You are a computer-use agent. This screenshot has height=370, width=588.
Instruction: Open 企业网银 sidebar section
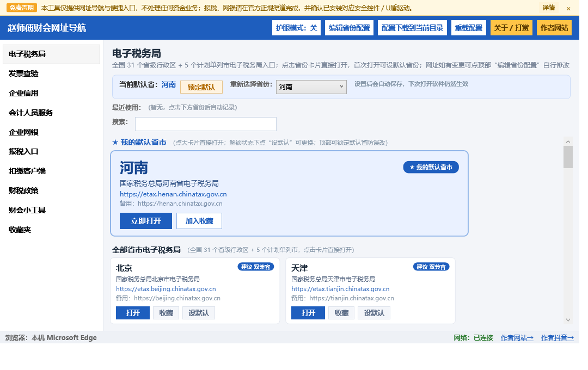[51, 132]
